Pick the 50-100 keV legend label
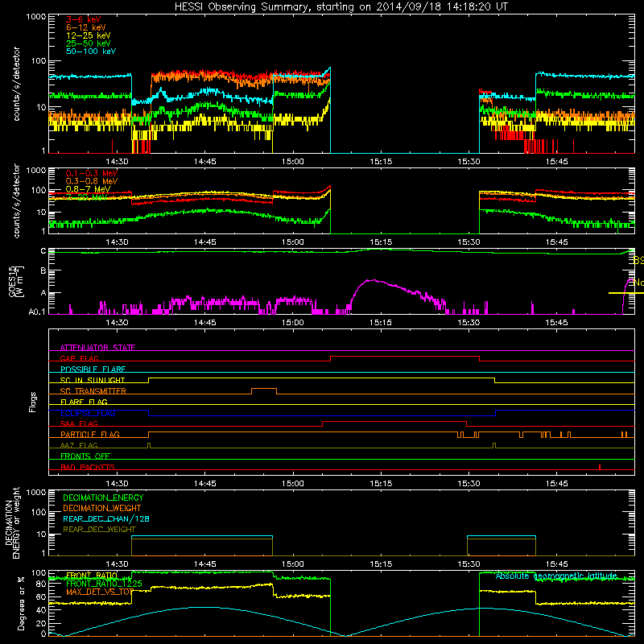644x644 pixels. click(91, 52)
